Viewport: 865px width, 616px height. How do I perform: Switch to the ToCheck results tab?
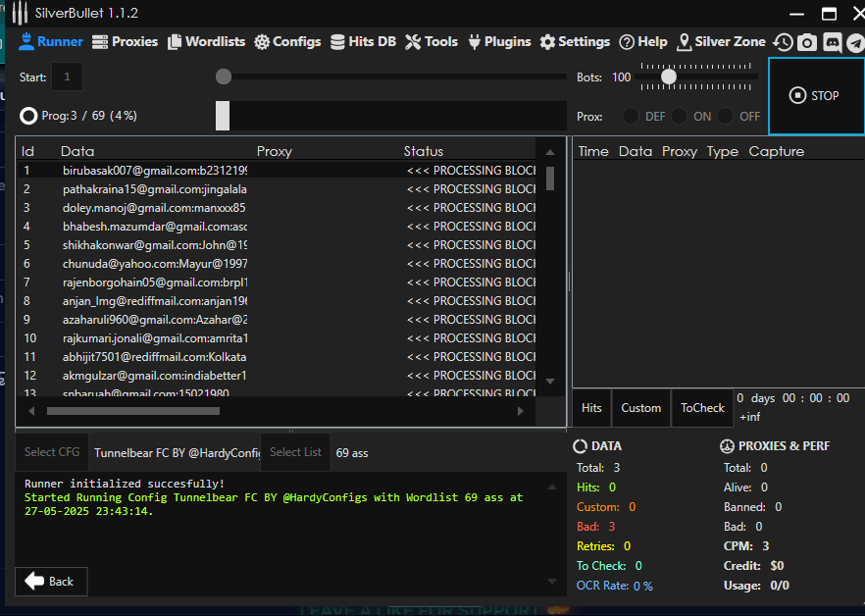coord(702,408)
